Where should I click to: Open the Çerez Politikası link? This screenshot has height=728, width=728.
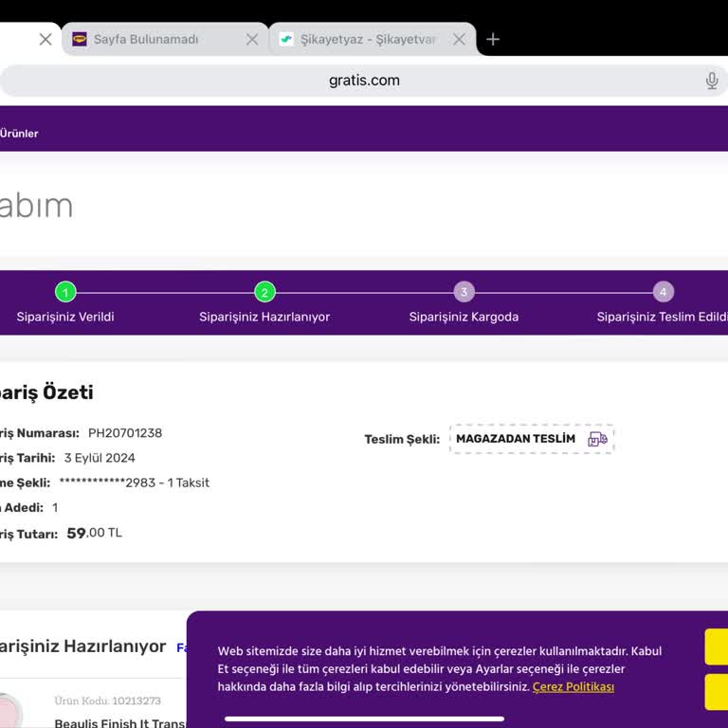tap(573, 686)
